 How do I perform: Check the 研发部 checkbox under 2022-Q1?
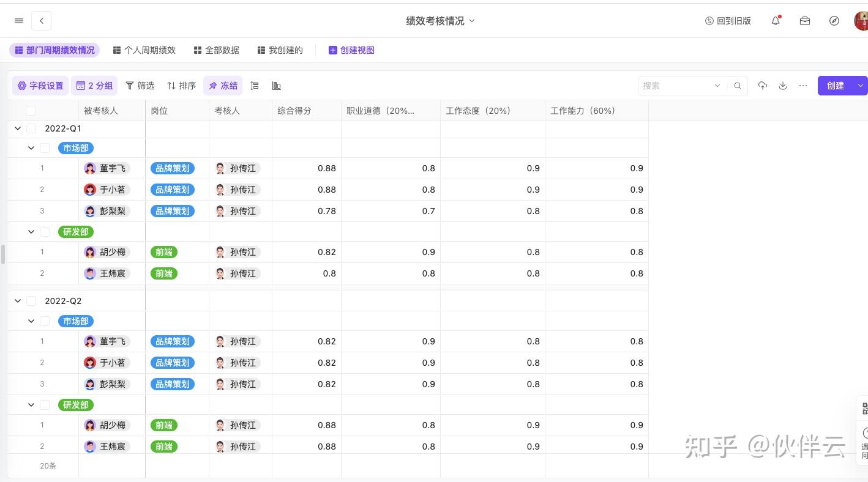pyautogui.click(x=45, y=232)
